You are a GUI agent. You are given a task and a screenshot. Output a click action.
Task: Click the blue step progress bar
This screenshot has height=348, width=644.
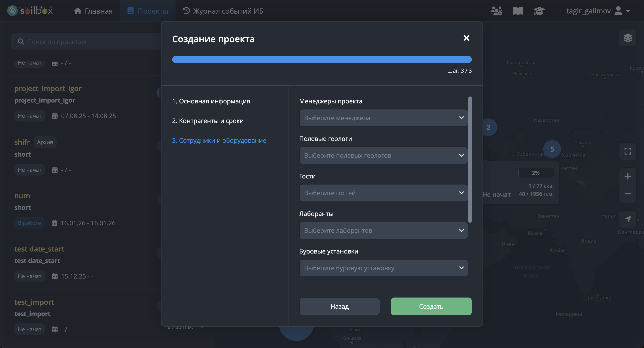pos(322,59)
